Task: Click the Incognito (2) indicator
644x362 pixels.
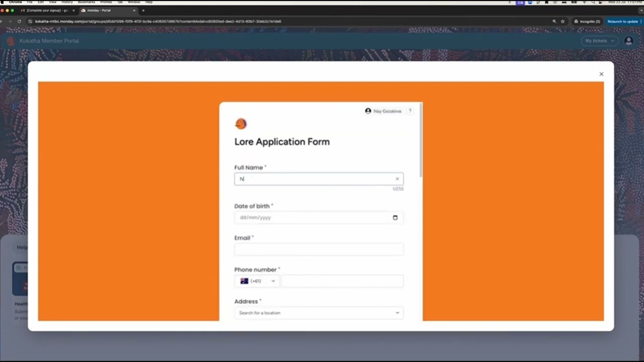Action: 587,21
